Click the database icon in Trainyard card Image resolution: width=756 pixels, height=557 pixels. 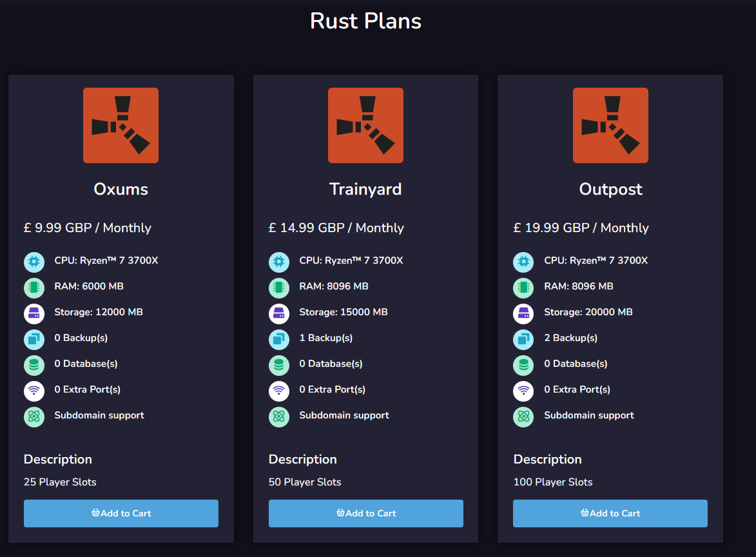279,365
